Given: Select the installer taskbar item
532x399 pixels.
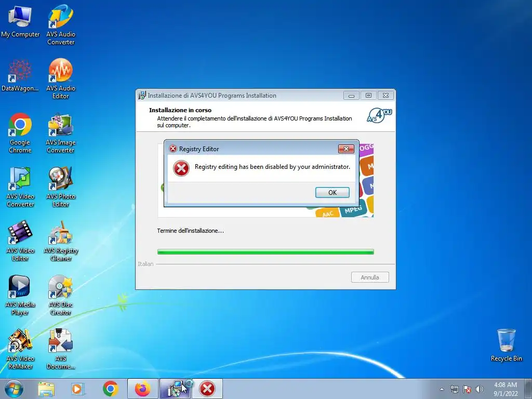Looking at the screenshot, I should pos(175,389).
